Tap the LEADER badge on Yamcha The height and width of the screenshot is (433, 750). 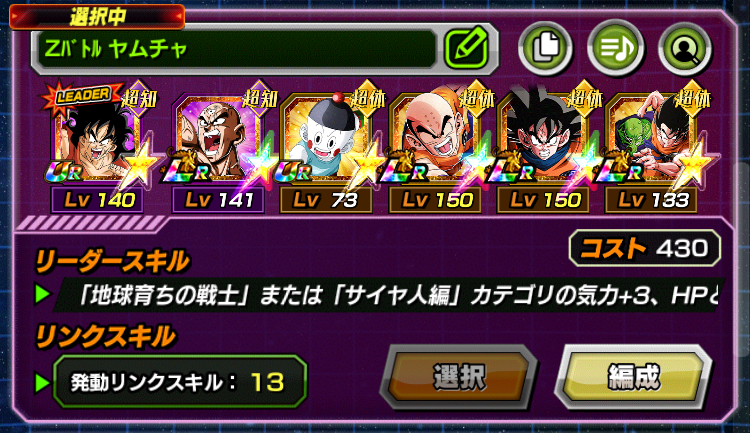(81, 96)
